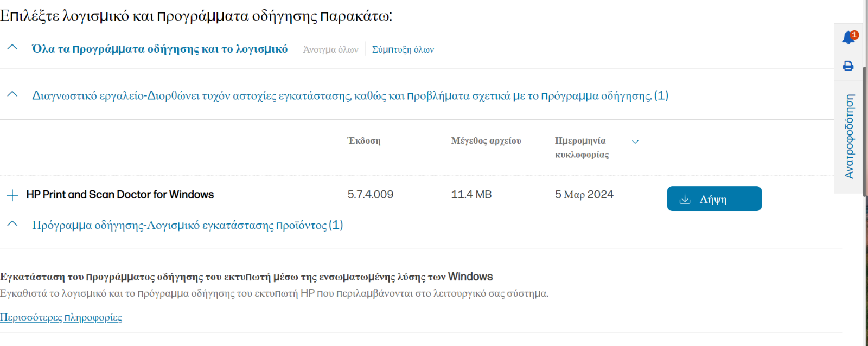Open the notifications bell icon
Screen dimensions: 868x346
(848, 37)
